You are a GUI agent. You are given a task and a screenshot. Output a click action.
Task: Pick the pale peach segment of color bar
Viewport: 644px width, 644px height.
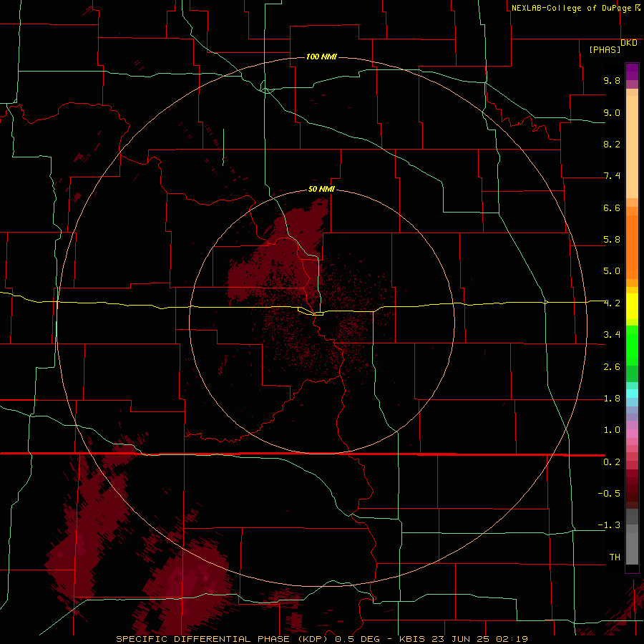(x=632, y=148)
